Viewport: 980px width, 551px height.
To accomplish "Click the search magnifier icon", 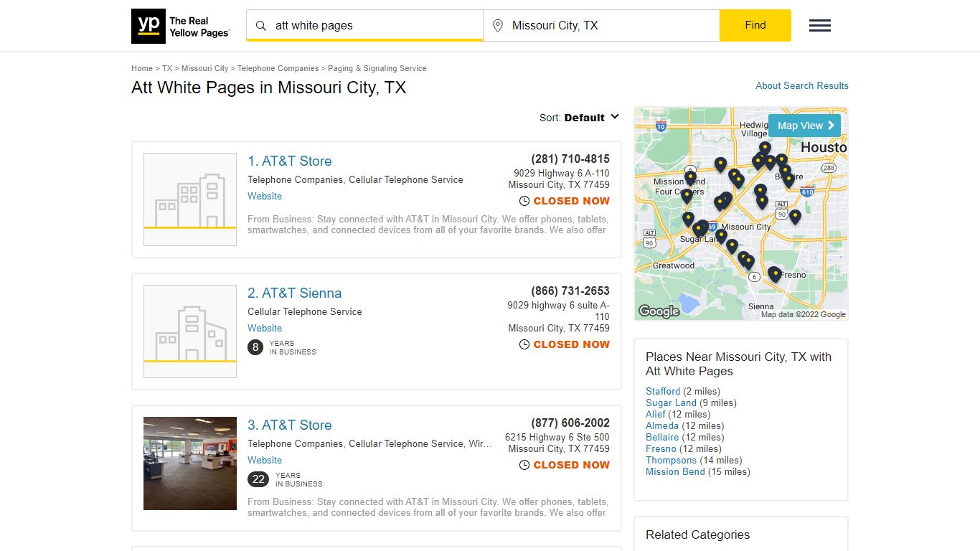I will tap(261, 26).
